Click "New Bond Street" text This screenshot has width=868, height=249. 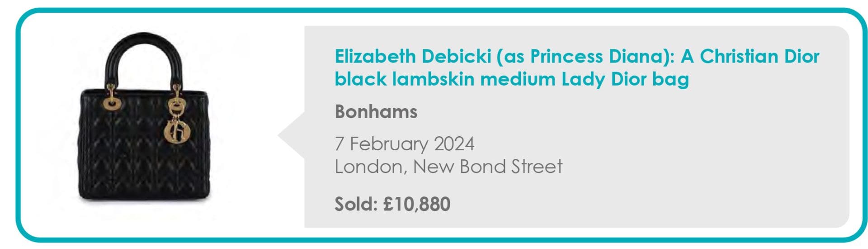coord(487,167)
